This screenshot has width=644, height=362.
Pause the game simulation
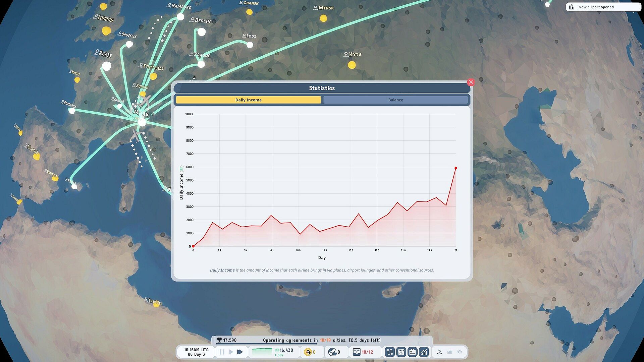point(222,352)
